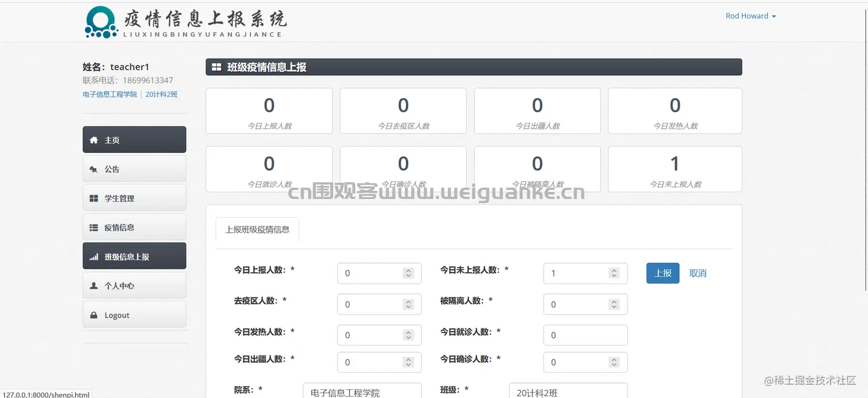Screen dimensions: 868x398
Task: Click the top 今日出疆人数 statistic card
Action: [537, 111]
